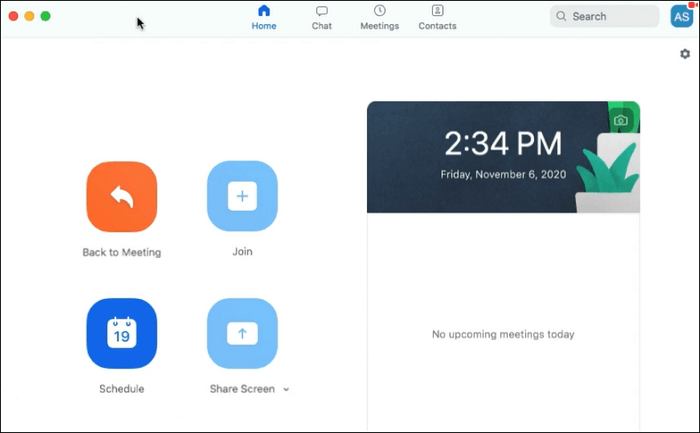Click the No upcoming meetings today text
700x433 pixels.
pyautogui.click(x=503, y=334)
